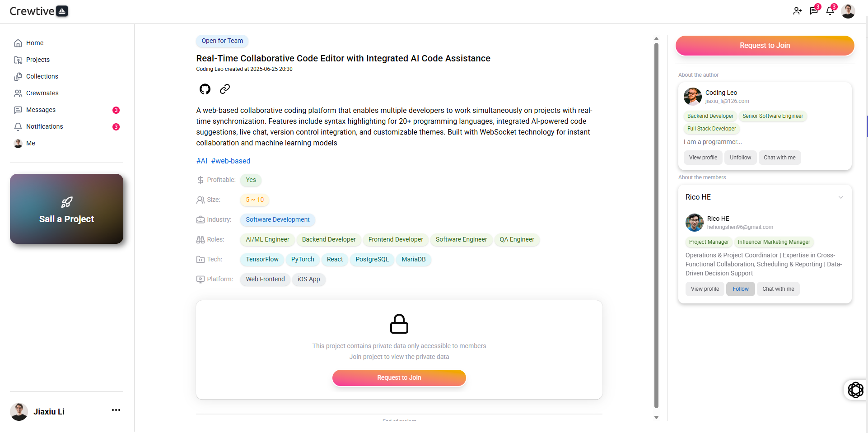This screenshot has height=433, width=868.
Task: Click the top Request to Join button
Action: [x=765, y=46]
